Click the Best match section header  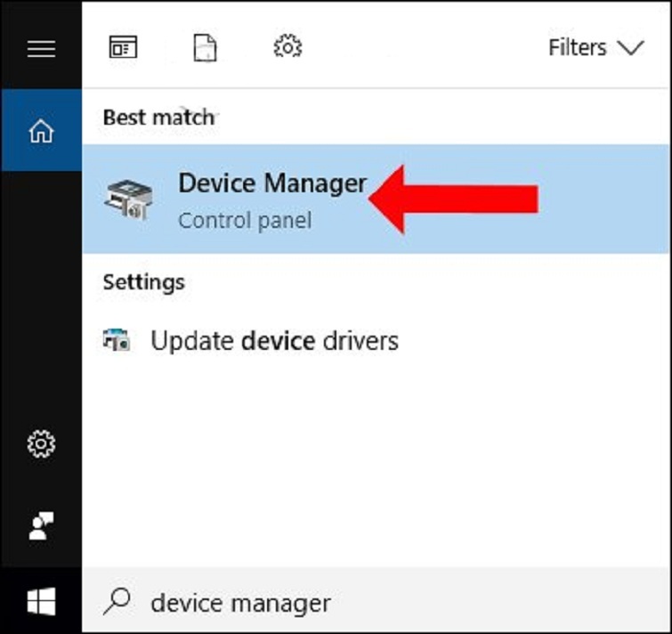tap(158, 118)
